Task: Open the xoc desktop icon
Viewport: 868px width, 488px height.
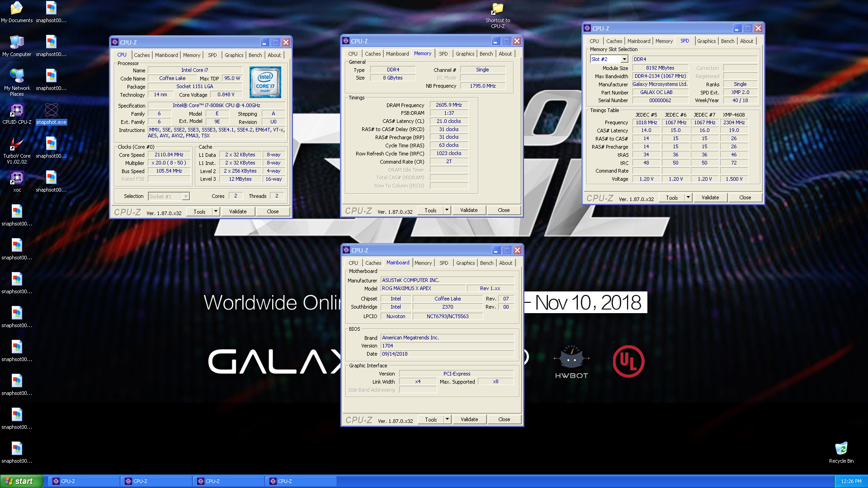Action: tap(17, 182)
